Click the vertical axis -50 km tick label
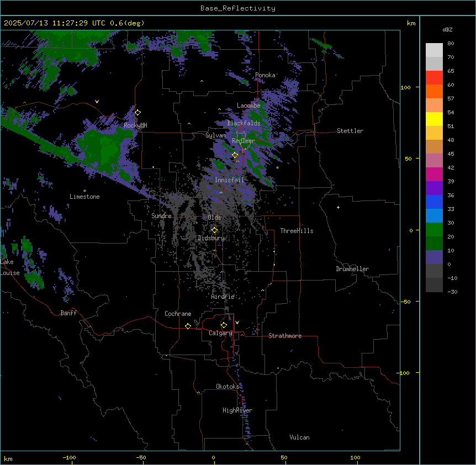Viewport: 476px width, 465px height. [405, 302]
